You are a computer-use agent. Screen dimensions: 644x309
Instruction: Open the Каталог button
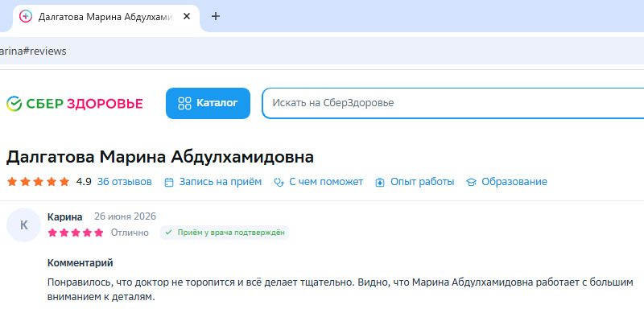tap(208, 104)
